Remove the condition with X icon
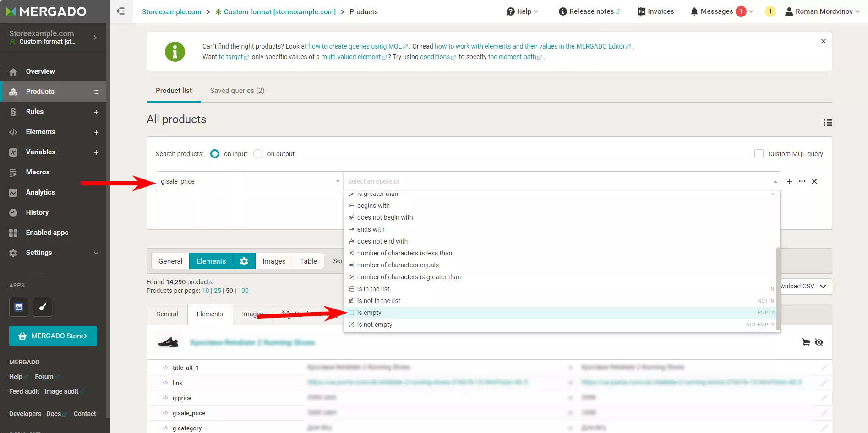The width and height of the screenshot is (868, 433). [814, 181]
